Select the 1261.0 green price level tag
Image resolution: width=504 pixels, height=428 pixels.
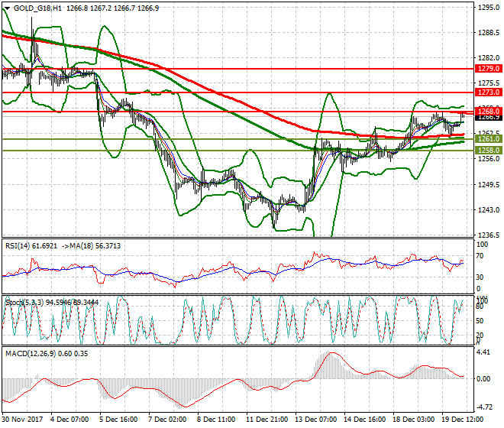[x=487, y=139]
